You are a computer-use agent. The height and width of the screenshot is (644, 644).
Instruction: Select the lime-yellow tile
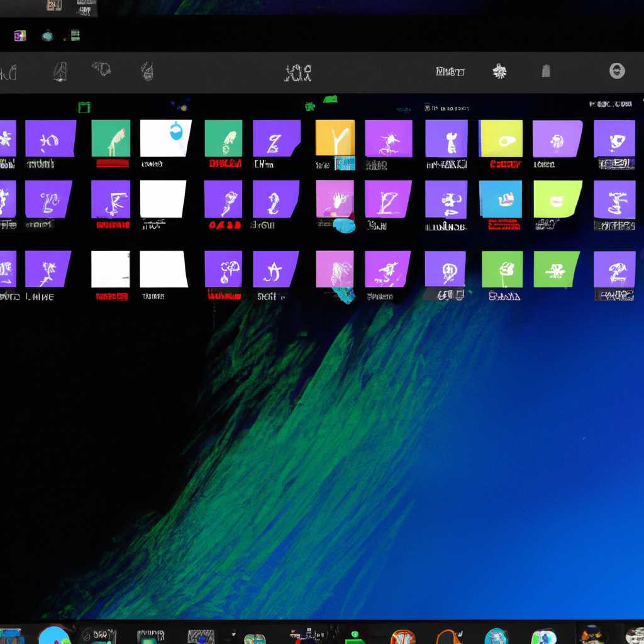[x=557, y=199]
